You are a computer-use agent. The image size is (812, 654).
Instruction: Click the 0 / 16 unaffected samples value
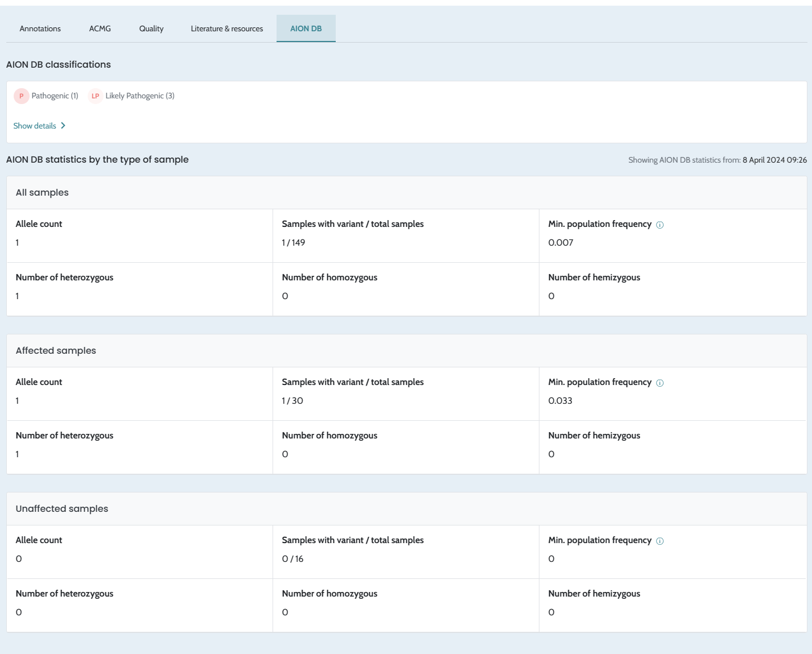click(292, 559)
